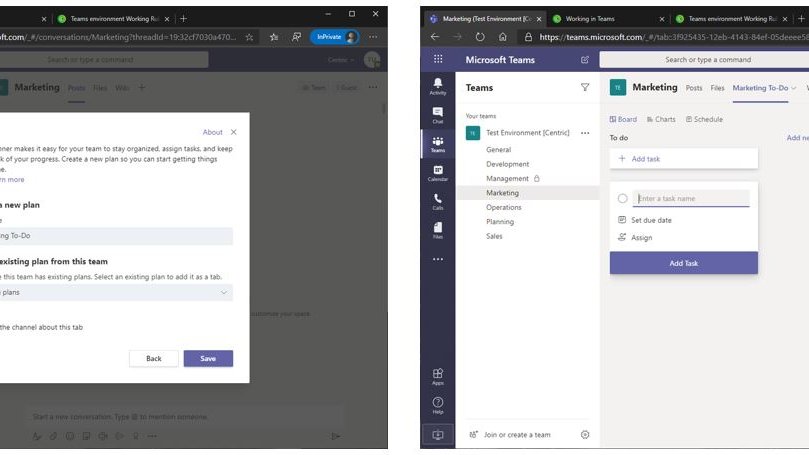The image size is (809, 455).
Task: Go to home page in right browser
Action: point(503,37)
